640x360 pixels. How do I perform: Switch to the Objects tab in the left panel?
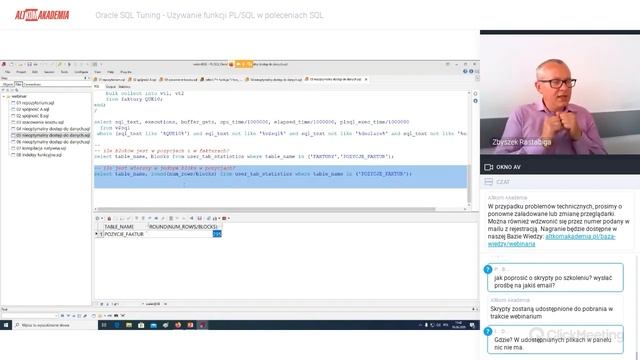point(8,84)
